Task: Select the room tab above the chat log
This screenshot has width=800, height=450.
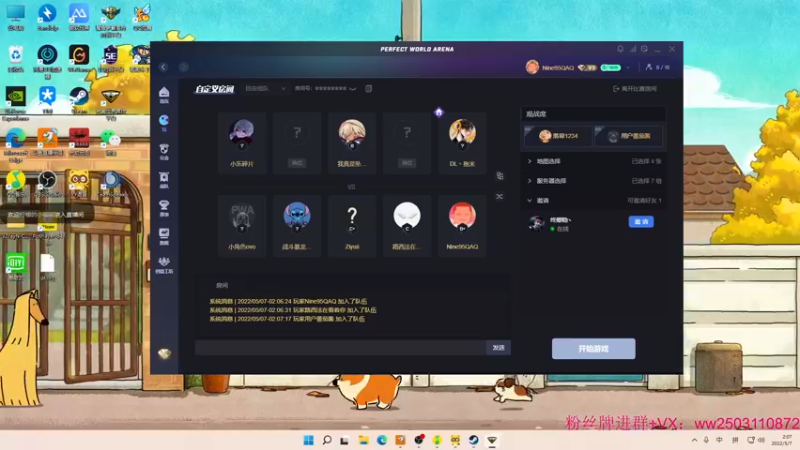Action: click(x=222, y=285)
